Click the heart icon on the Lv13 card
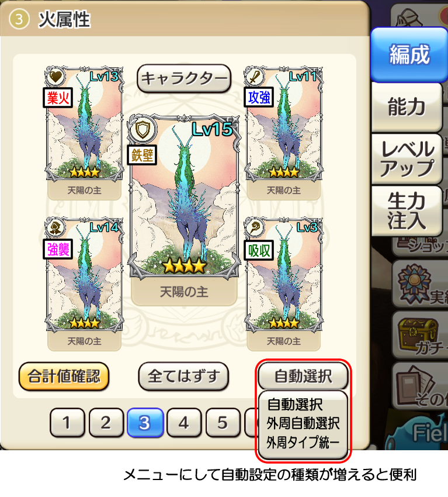Screen dimensions: 448x497 [56, 77]
